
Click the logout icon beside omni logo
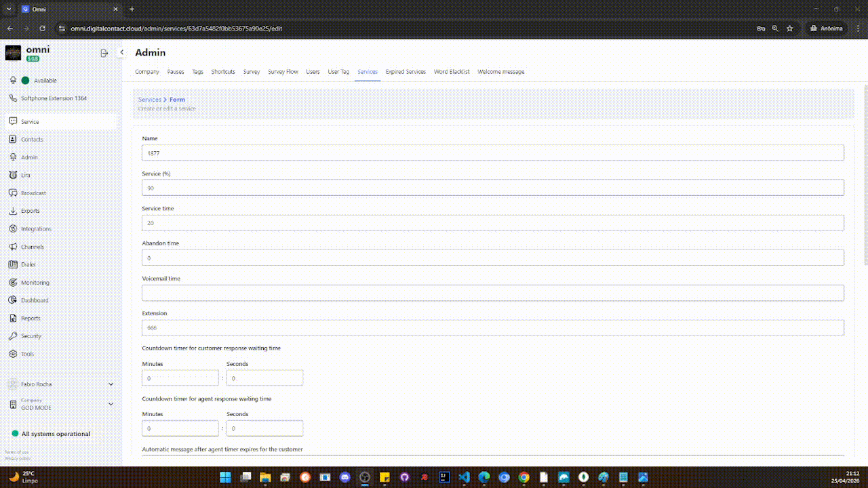[104, 53]
